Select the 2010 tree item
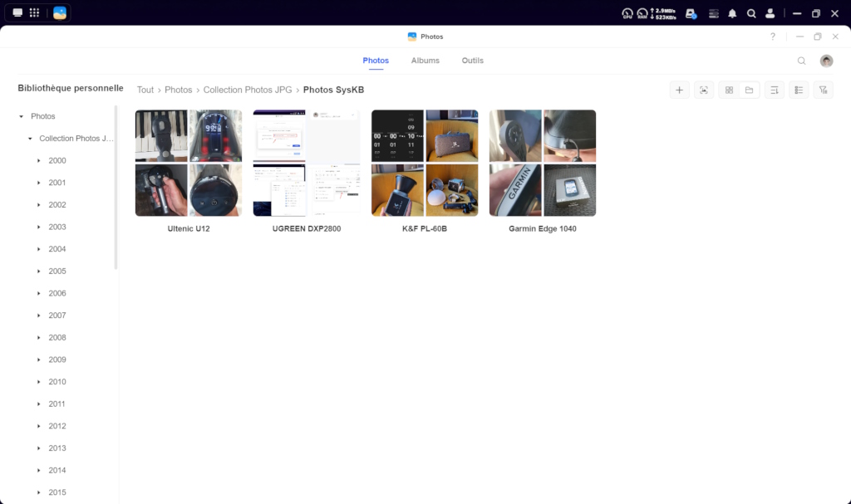Image resolution: width=851 pixels, height=504 pixels. [57, 382]
